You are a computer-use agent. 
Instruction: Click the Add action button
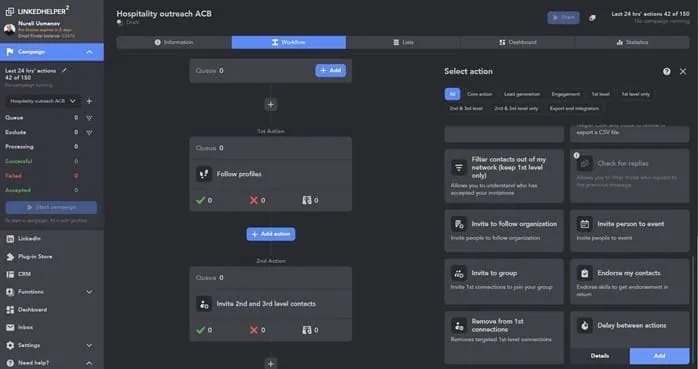(x=271, y=234)
